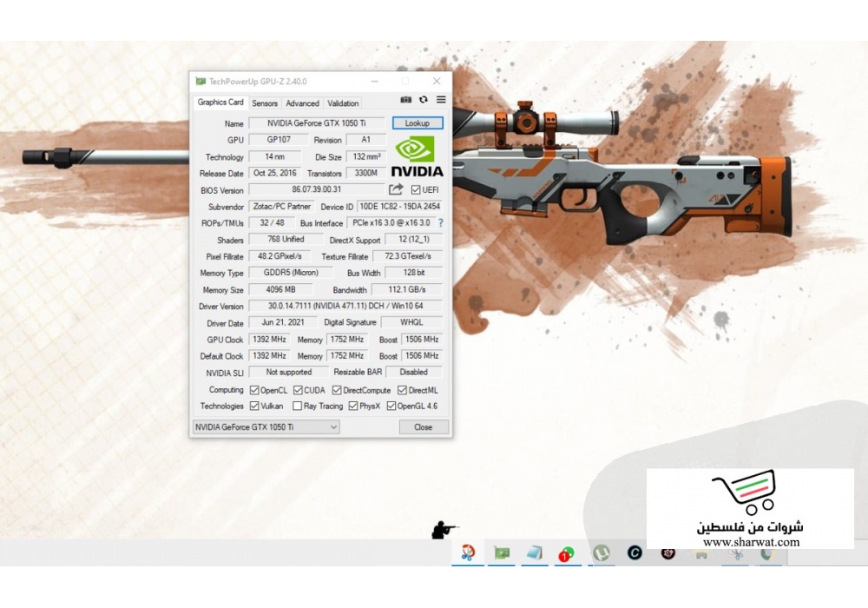Click the BIOS export share icon
868x608 pixels.
point(396,189)
